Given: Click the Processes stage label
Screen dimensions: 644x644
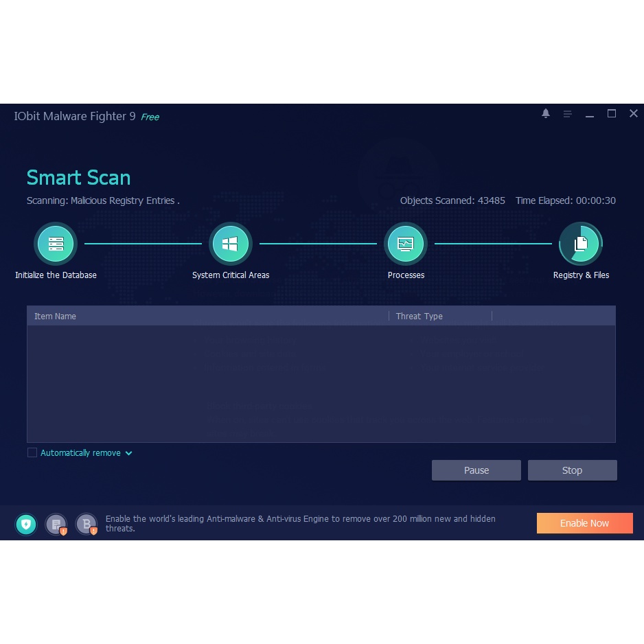Looking at the screenshot, I should coord(406,275).
